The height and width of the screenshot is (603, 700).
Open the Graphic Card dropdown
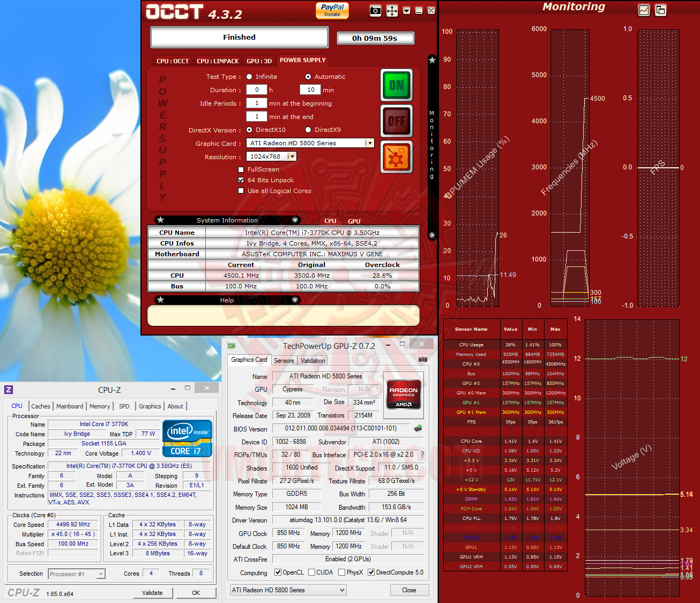point(369,143)
